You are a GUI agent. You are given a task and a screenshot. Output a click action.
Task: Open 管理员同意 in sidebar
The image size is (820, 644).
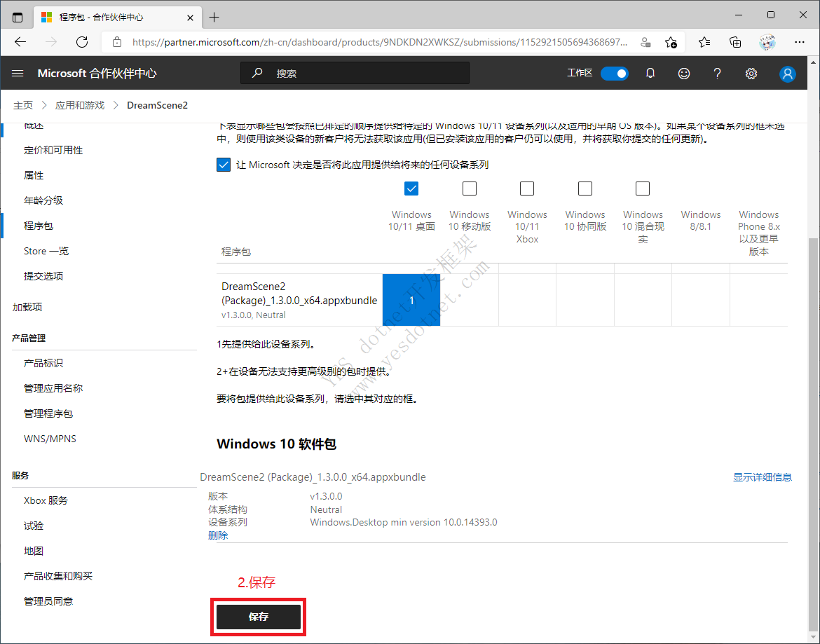[48, 601]
